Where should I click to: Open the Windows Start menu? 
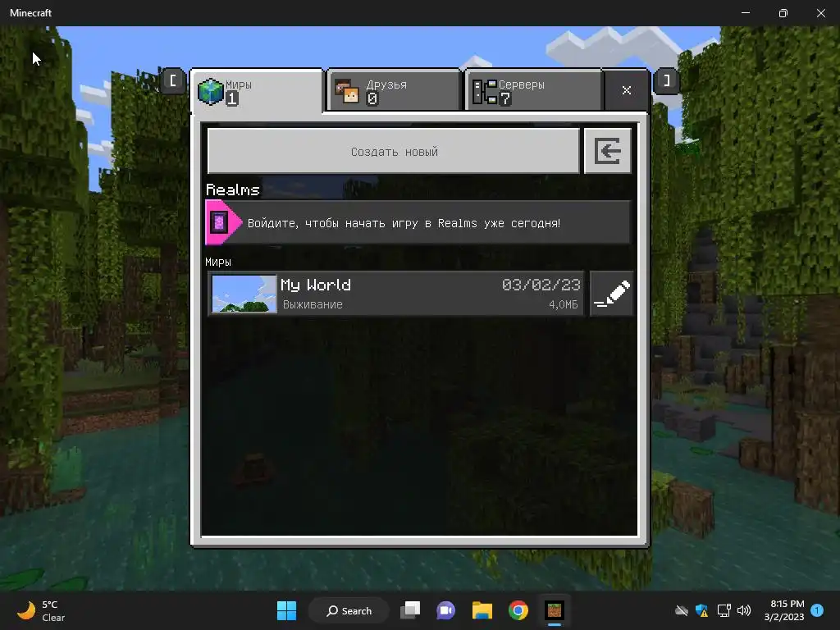click(286, 610)
